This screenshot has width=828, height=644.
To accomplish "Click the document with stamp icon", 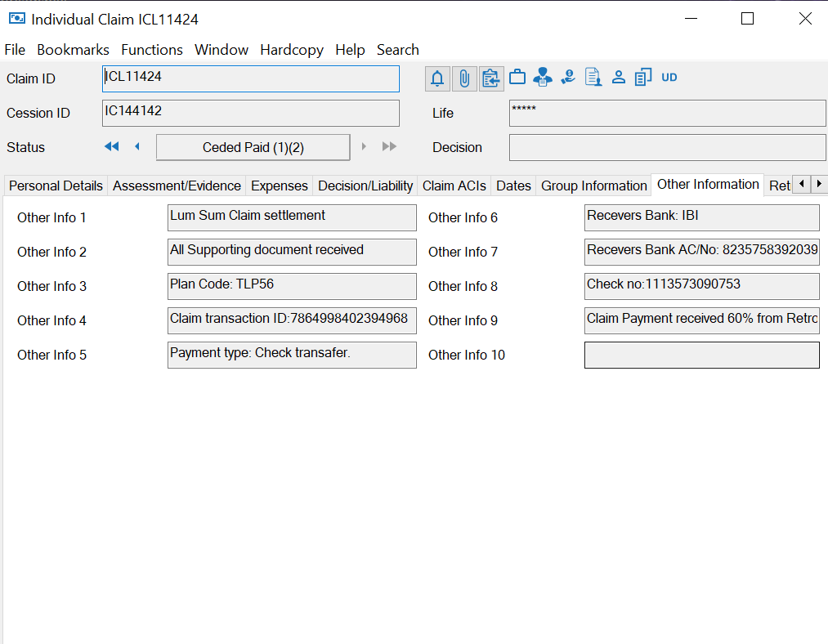I will click(593, 78).
